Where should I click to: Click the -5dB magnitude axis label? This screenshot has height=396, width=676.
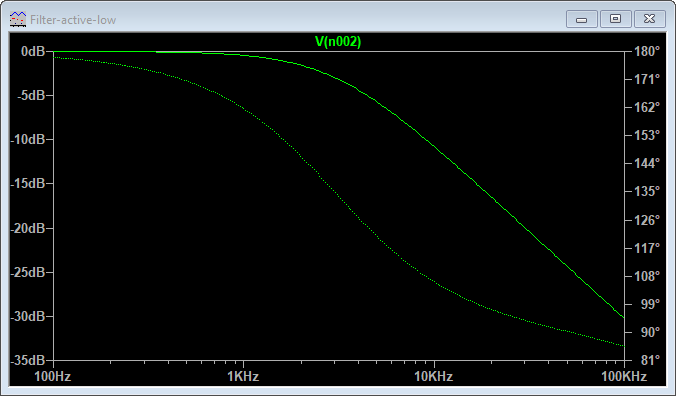tap(31, 95)
